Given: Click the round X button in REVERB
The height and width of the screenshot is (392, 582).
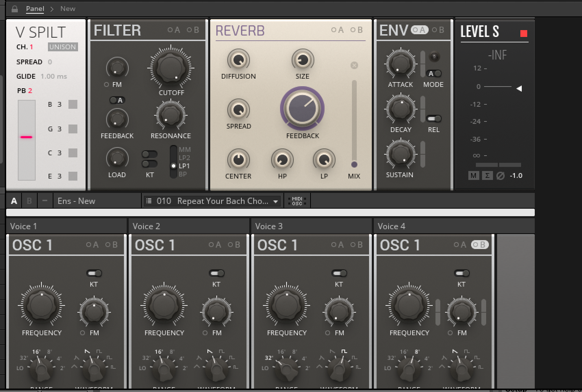Looking at the screenshot, I should pos(354,65).
